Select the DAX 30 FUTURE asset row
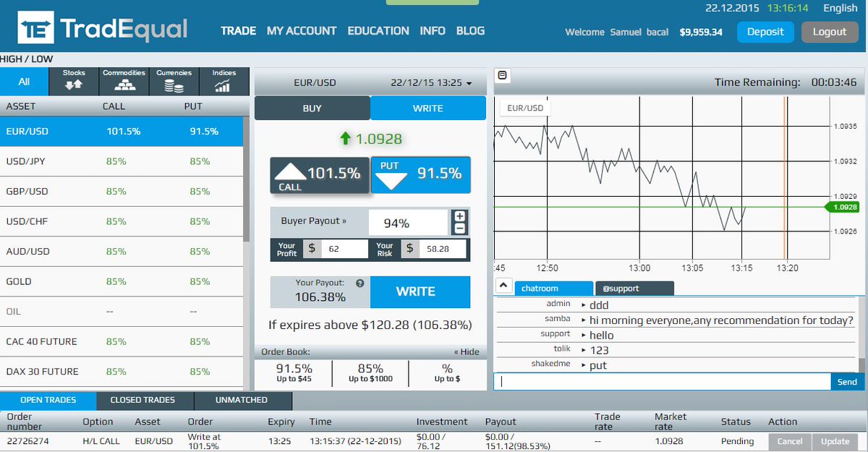The width and height of the screenshot is (868, 452). (x=122, y=372)
